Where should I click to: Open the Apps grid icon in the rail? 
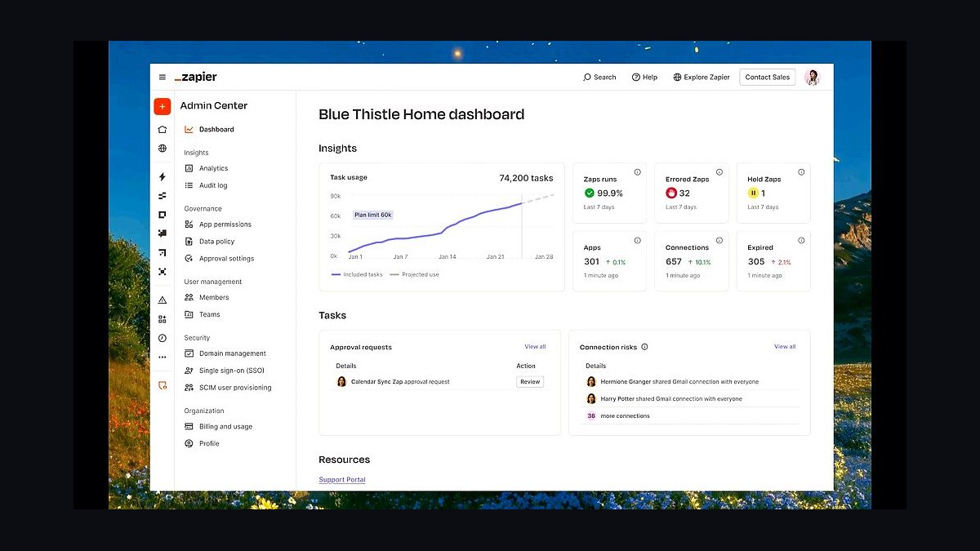(162, 318)
